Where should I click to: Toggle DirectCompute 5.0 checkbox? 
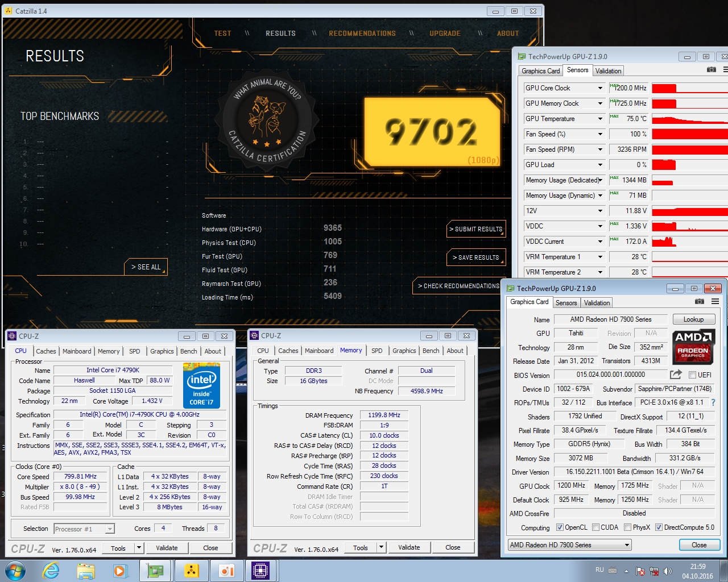pyautogui.click(x=659, y=527)
